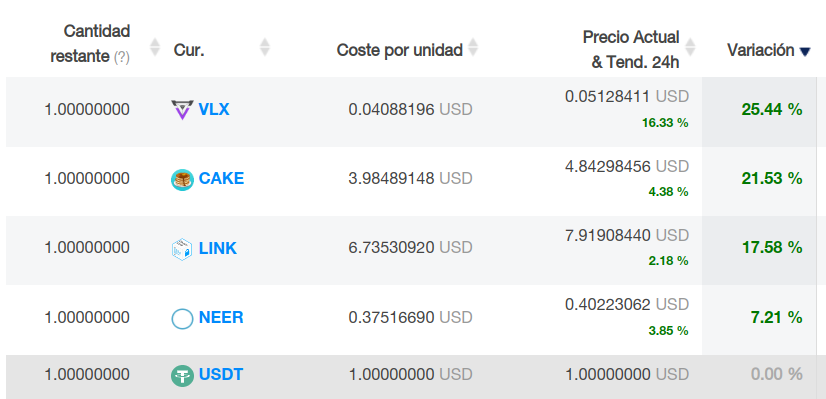The image size is (826, 399).
Task: Open the CAKE currency link
Action: coord(221,179)
